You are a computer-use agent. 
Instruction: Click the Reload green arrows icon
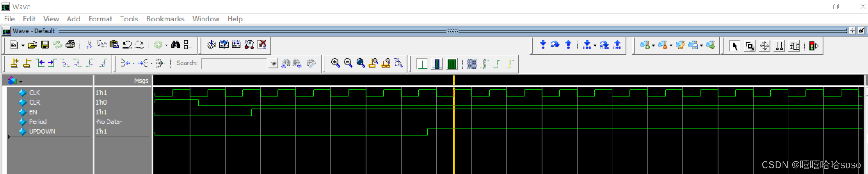click(58, 45)
